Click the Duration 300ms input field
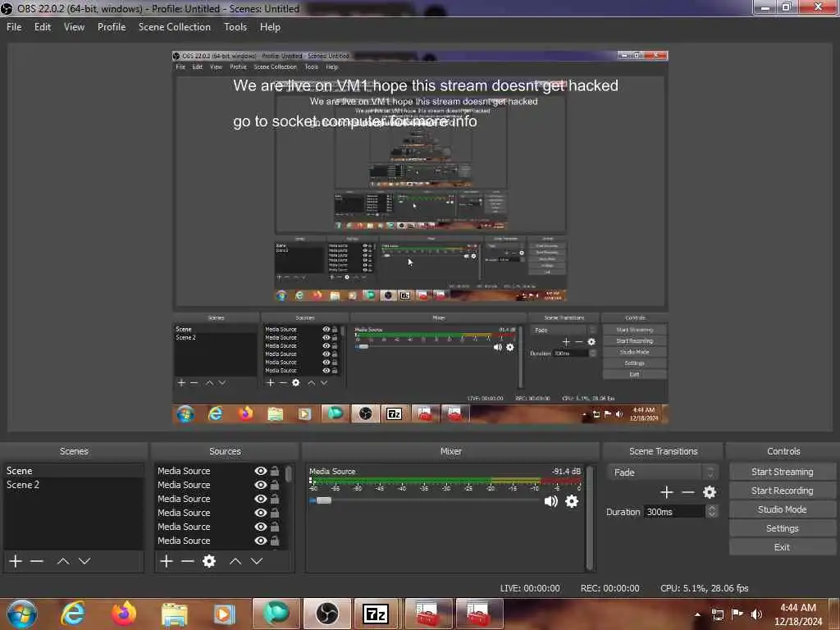The height and width of the screenshot is (630, 840). point(674,512)
